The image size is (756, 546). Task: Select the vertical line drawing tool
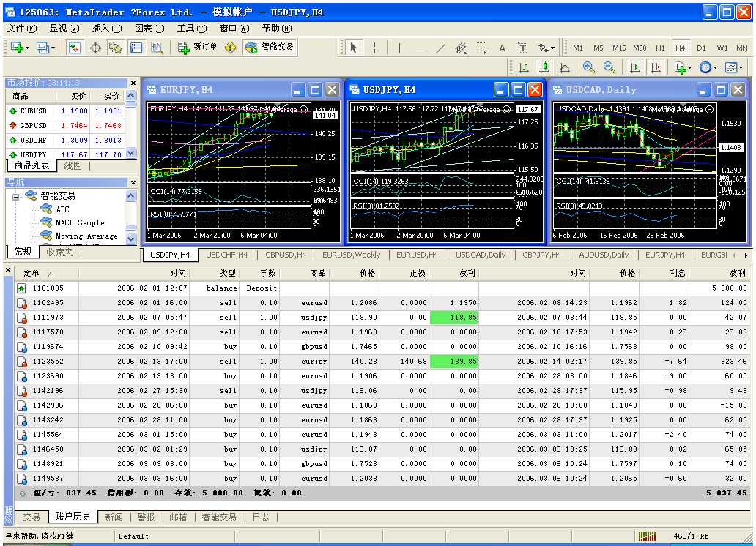point(399,48)
